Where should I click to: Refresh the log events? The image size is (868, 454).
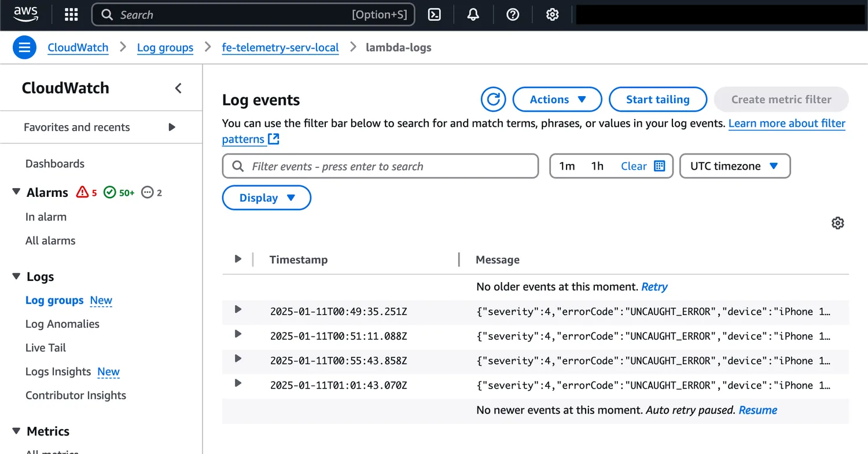click(x=494, y=100)
